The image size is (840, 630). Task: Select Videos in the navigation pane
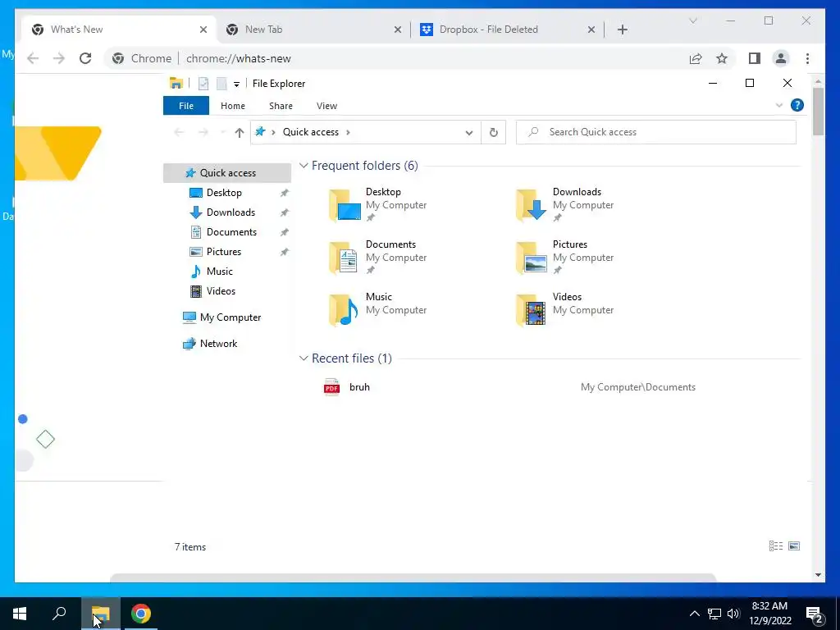(220, 291)
